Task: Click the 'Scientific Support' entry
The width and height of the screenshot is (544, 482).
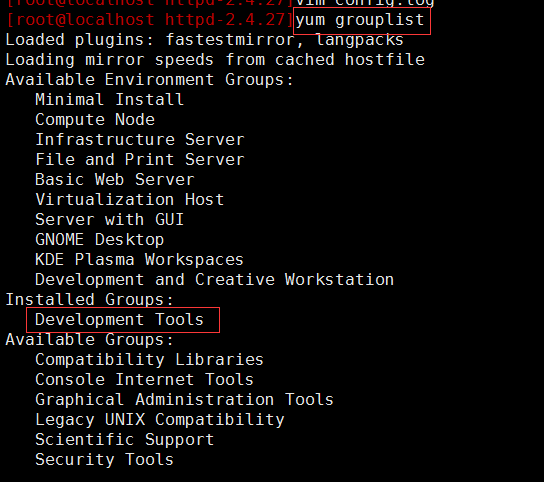Action: (125, 440)
